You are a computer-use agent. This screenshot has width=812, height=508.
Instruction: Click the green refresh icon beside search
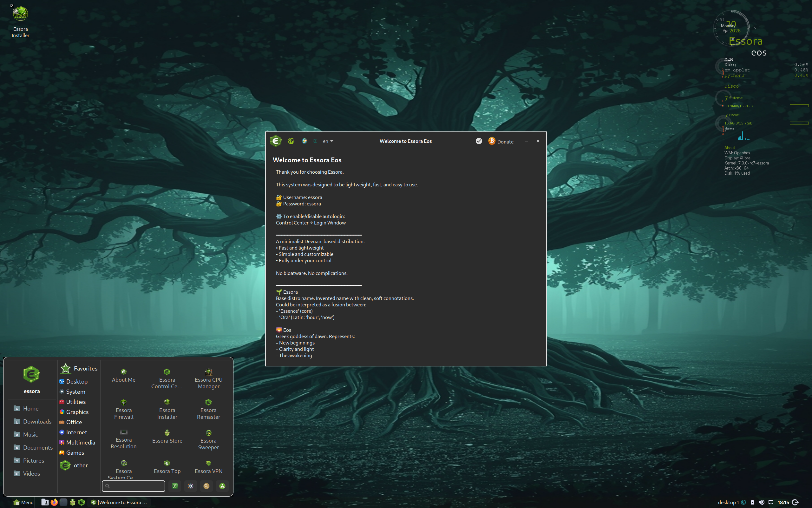[x=175, y=486]
